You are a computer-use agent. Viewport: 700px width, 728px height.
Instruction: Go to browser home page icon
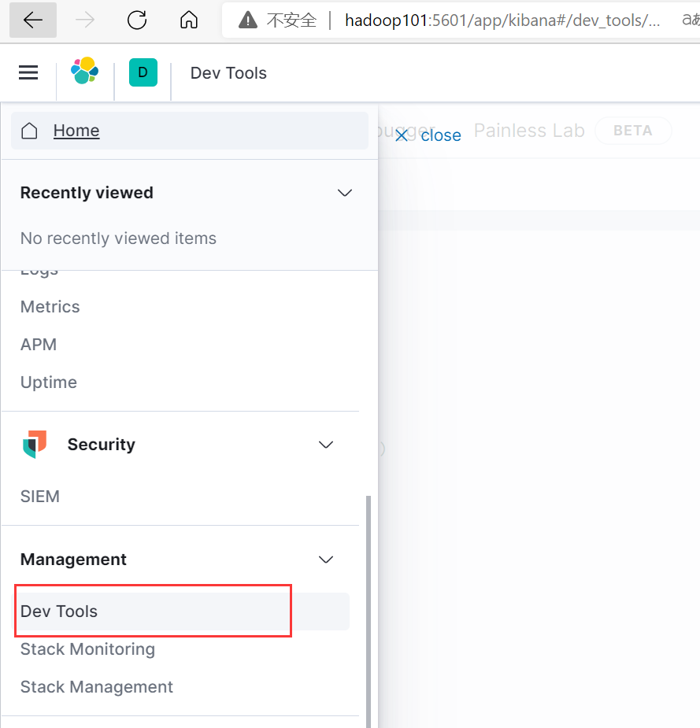pos(189,20)
